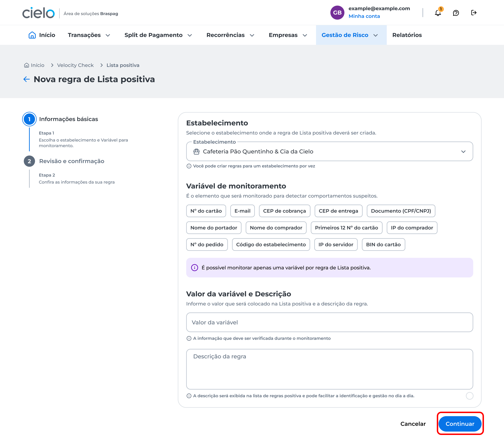Open the Relatórios tab
Image resolution: width=504 pixels, height=445 pixels.
tap(407, 35)
